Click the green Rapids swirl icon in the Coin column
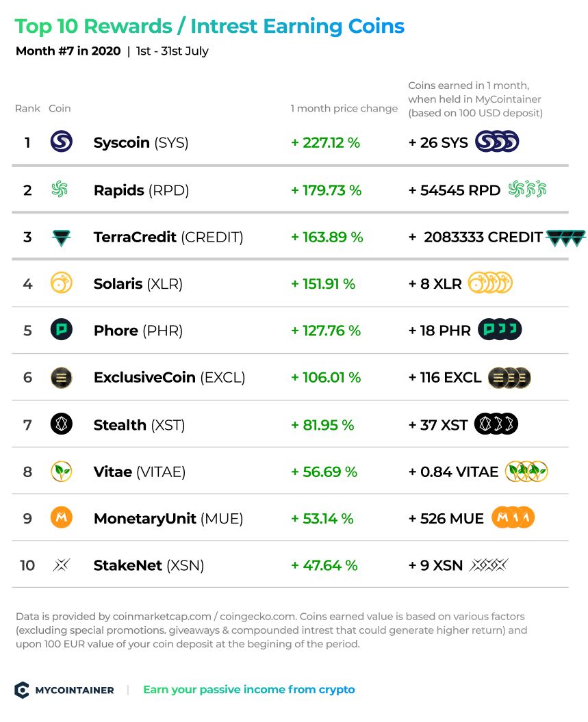The width and height of the screenshot is (588, 722). tap(60, 189)
